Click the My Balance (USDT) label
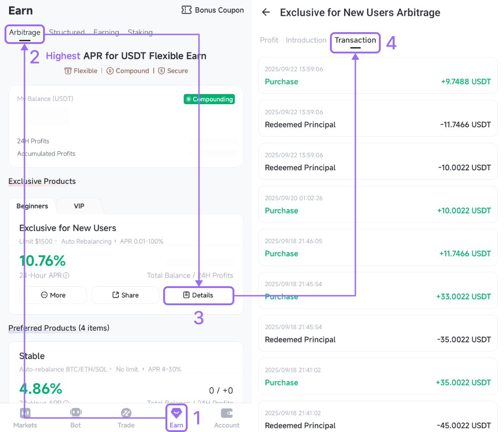 45,99
